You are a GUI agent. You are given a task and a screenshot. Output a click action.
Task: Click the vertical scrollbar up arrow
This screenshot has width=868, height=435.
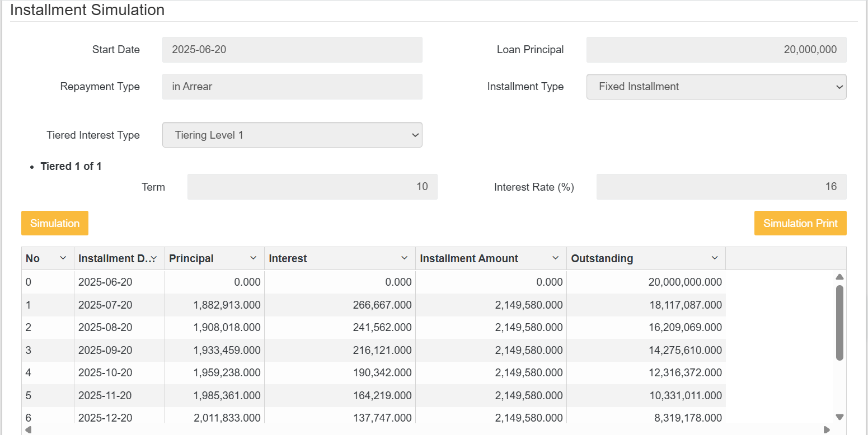point(839,276)
